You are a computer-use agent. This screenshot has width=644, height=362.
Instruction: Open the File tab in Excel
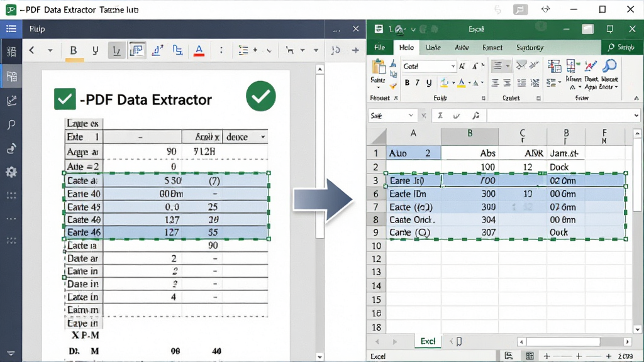[379, 48]
